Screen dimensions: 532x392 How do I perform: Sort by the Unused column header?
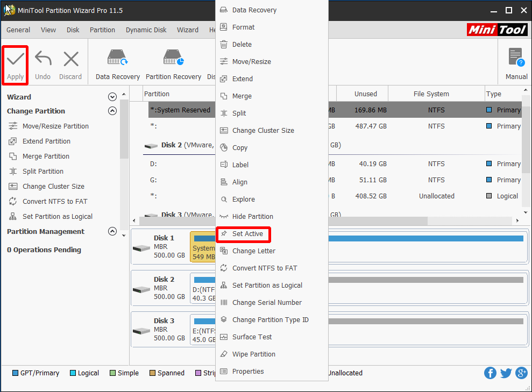tap(365, 94)
